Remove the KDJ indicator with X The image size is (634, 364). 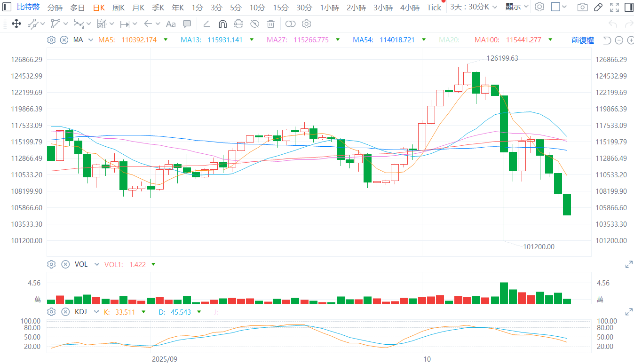pyautogui.click(x=64, y=312)
